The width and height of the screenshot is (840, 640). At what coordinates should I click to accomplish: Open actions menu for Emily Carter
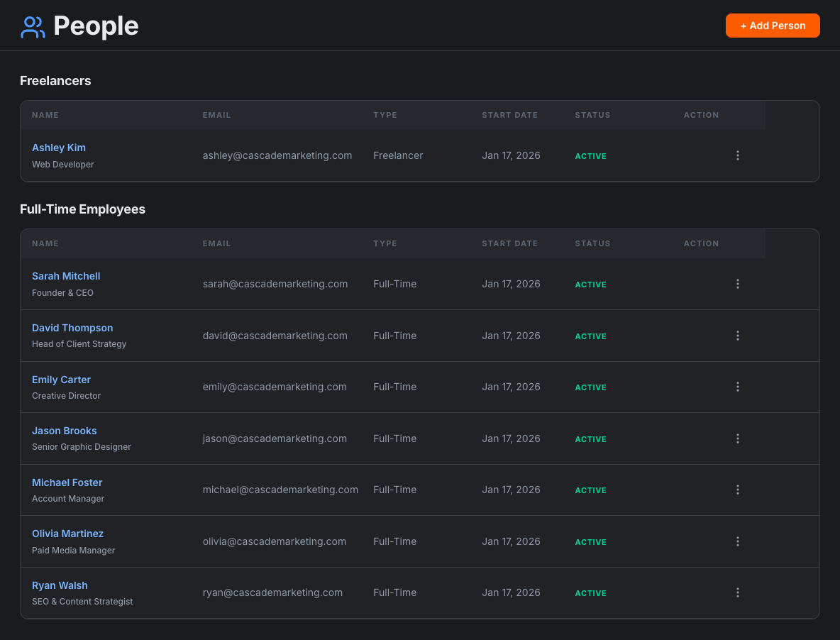(738, 387)
